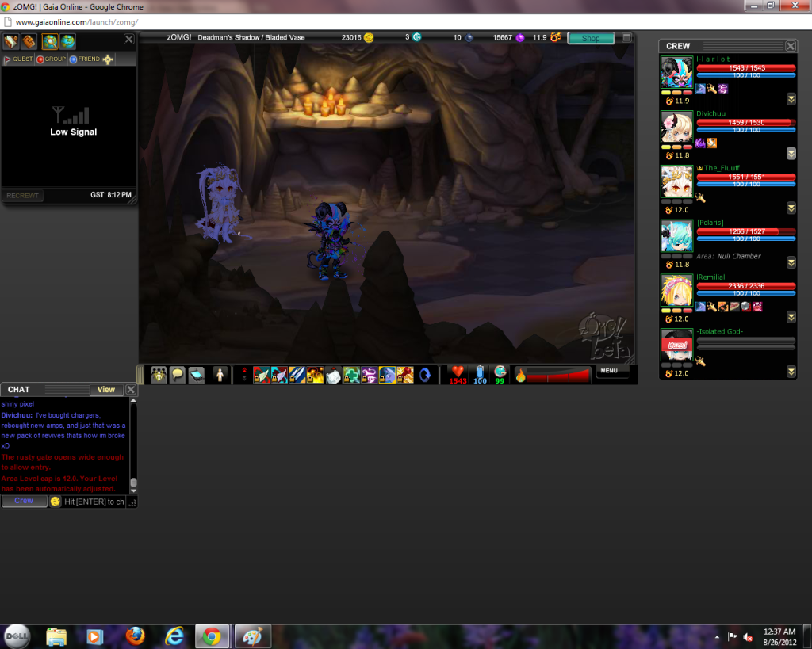The height and width of the screenshot is (649, 812).
Task: Use the second locked ring beside the first
Action: (x=279, y=375)
